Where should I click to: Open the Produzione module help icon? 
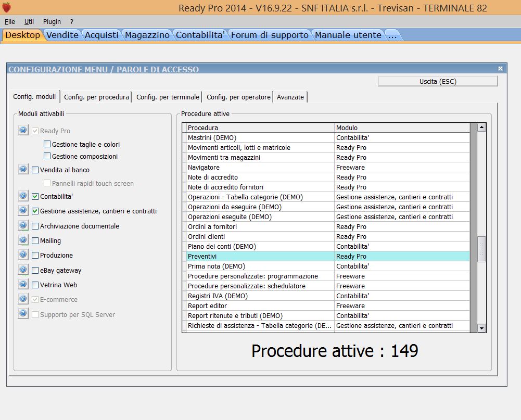23,254
